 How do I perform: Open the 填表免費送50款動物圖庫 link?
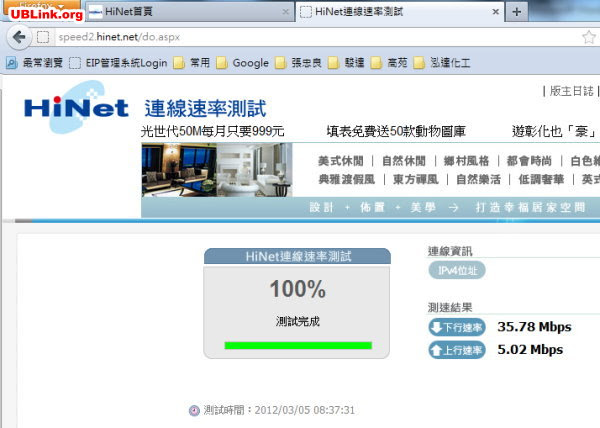pos(396,131)
